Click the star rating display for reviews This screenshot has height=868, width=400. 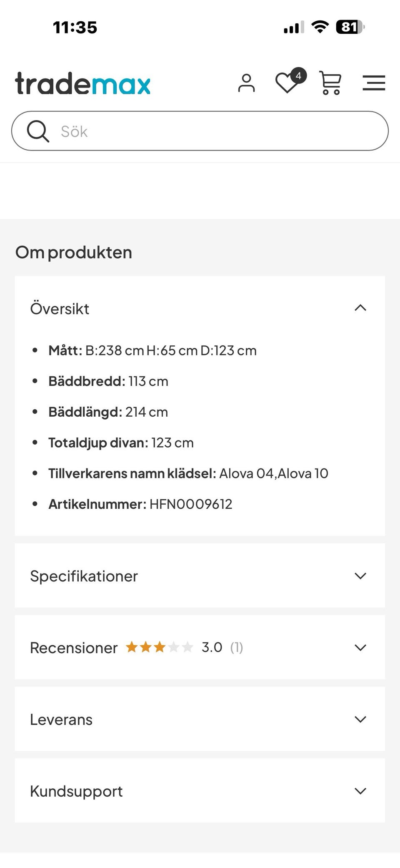point(159,647)
